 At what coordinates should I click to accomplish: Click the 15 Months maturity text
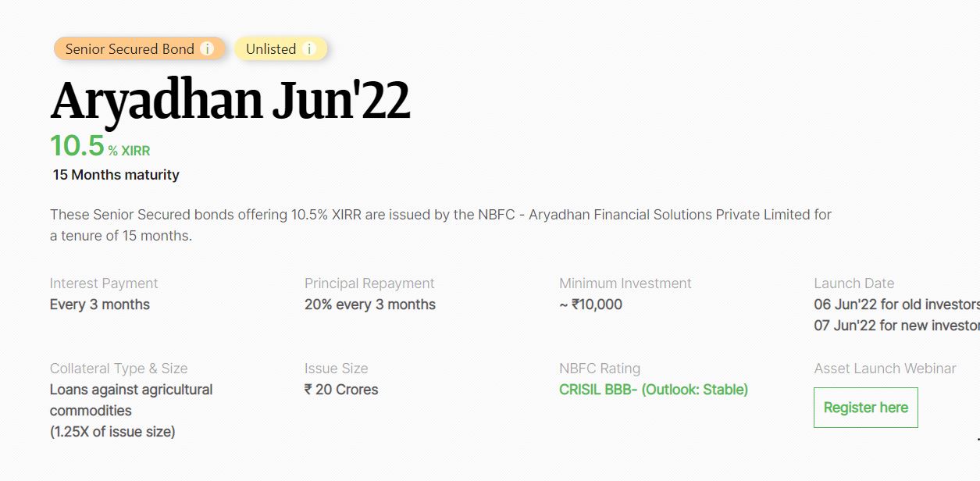tap(116, 175)
